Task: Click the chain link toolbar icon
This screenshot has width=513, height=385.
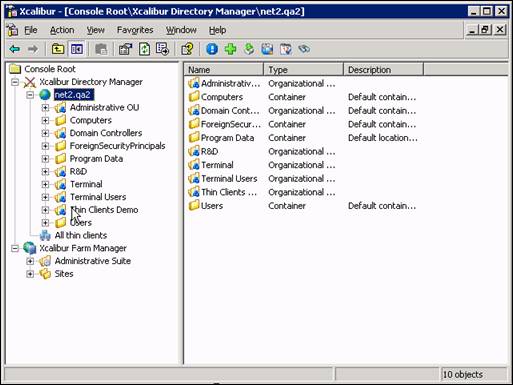Action: 304,49
